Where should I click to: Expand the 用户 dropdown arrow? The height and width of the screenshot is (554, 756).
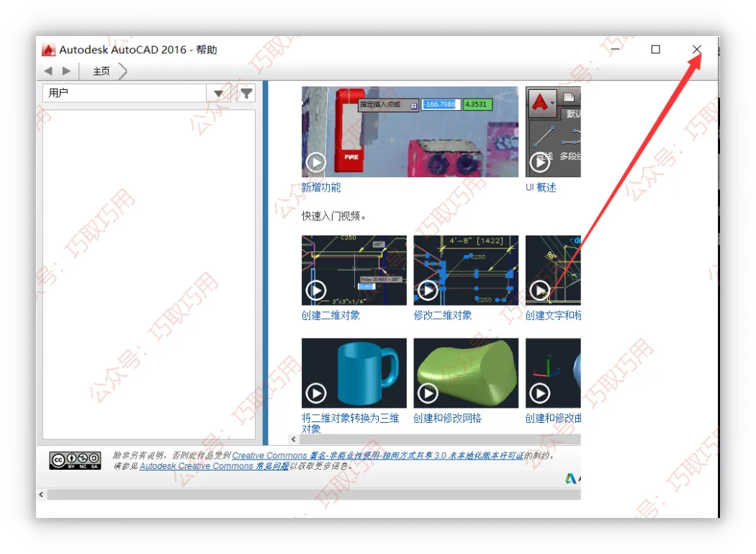(218, 93)
